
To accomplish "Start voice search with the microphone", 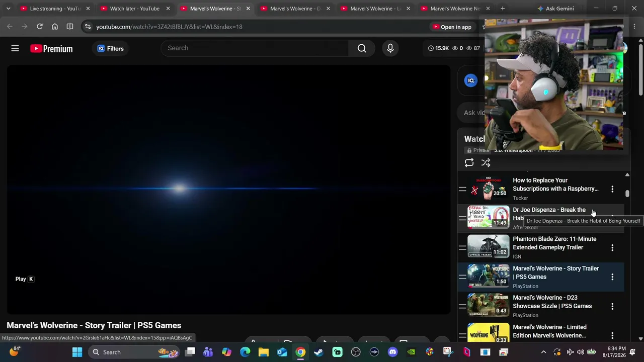I will tap(390, 48).
